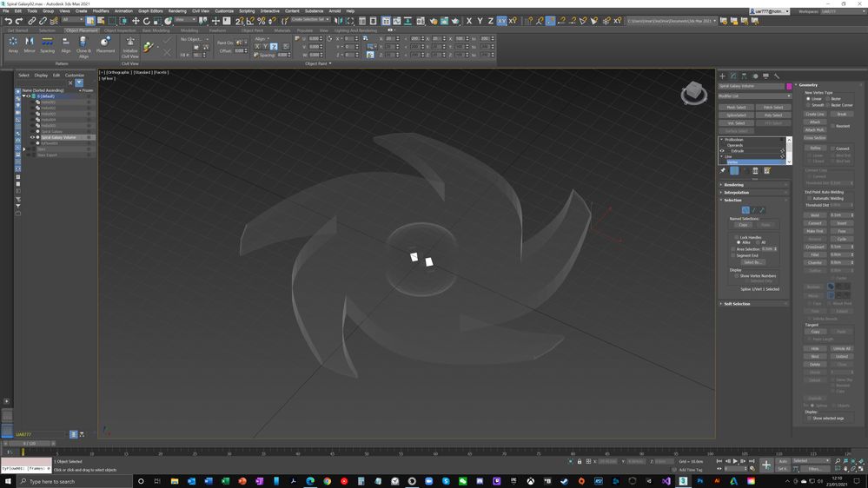Open the Motion command panel tab
Image resolution: width=868 pixels, height=488 pixels.
(755, 76)
